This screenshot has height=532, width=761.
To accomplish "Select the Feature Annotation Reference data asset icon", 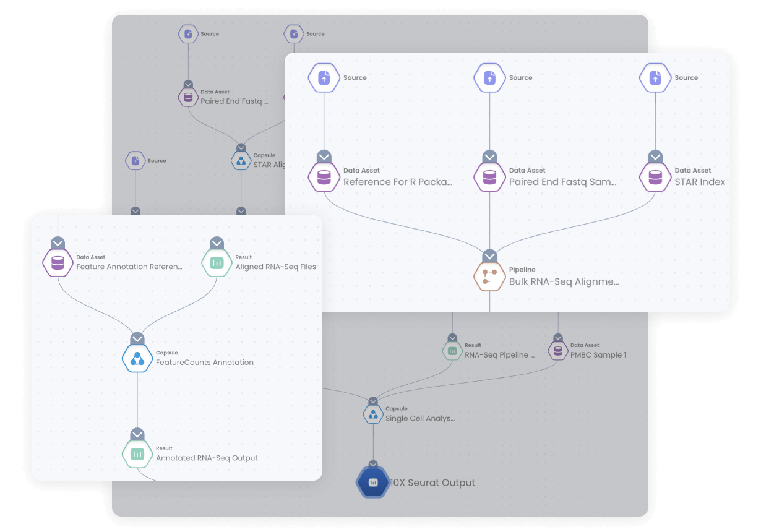I will point(58,262).
